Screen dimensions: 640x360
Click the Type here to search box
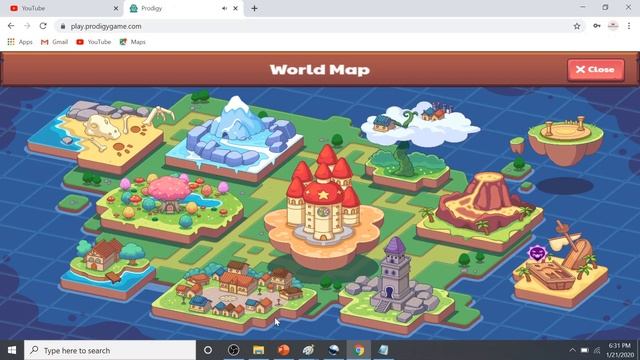110,350
